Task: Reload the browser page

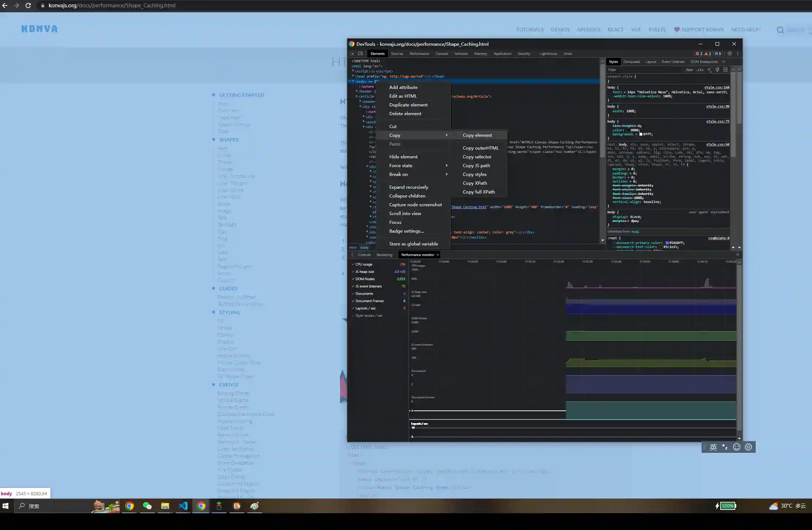Action: click(28, 5)
